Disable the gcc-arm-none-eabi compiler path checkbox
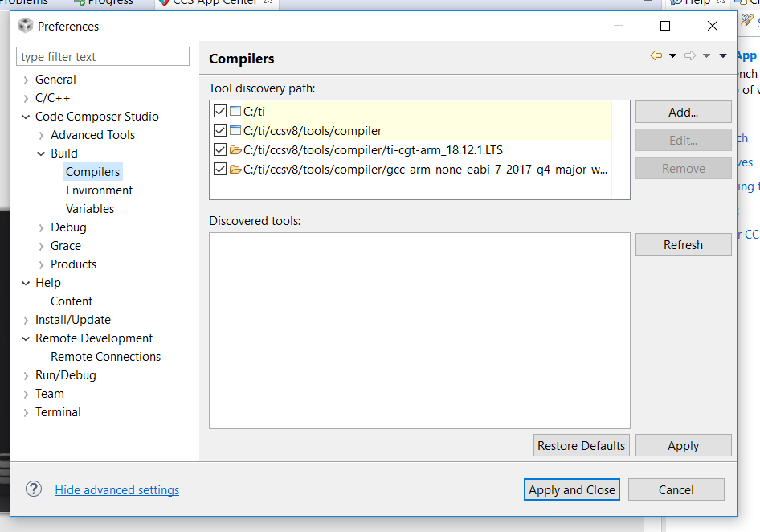The image size is (760, 532). [220, 169]
